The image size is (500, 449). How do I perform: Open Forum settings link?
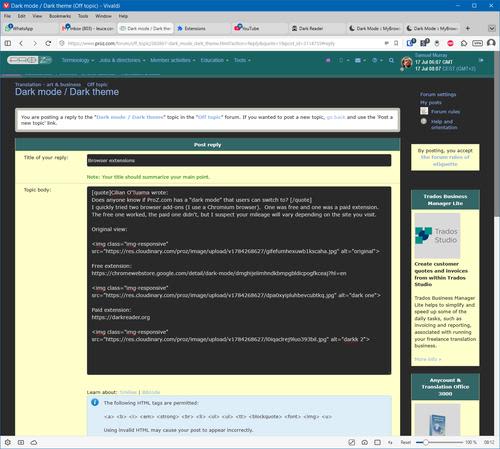(438, 94)
